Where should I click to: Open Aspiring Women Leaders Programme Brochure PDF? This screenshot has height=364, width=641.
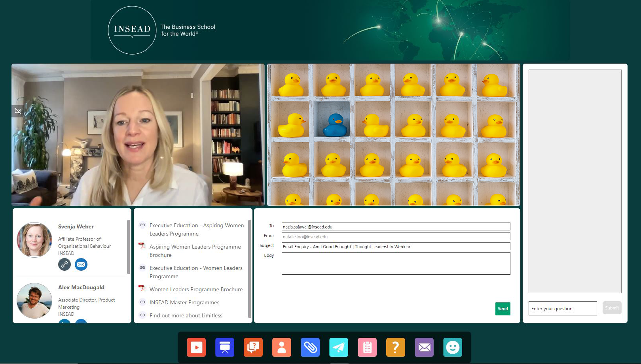(x=195, y=251)
